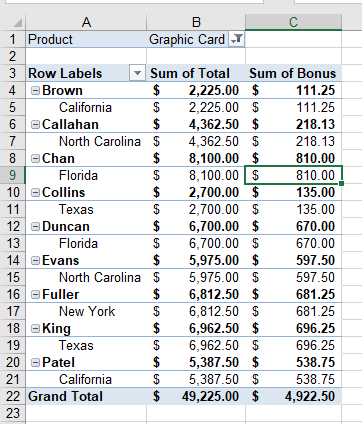Screen dimensions: 362x424
Task: Click Florida under Duncan
Action: click(78, 244)
